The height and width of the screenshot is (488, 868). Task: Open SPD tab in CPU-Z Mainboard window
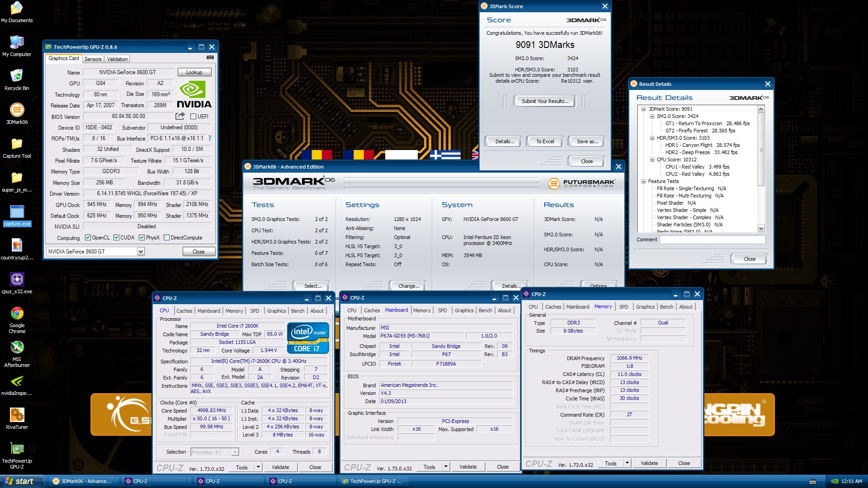pos(442,310)
